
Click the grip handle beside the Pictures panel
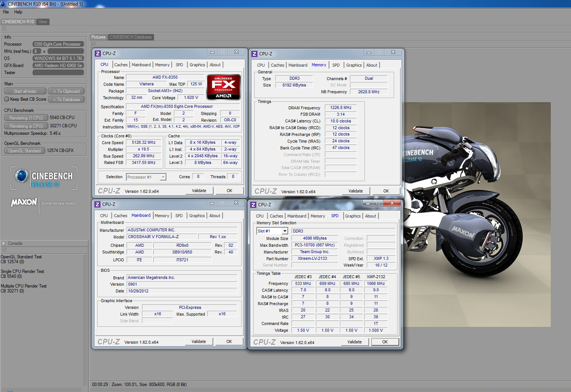93,44
